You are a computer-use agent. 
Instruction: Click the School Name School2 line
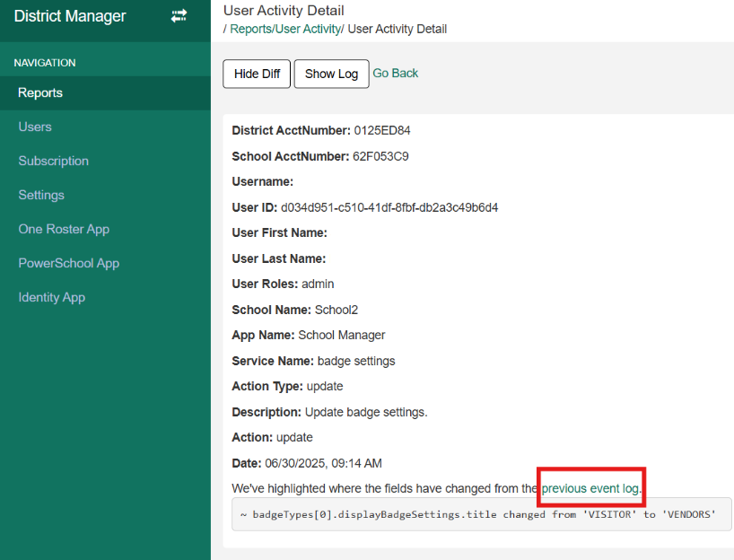coord(295,310)
